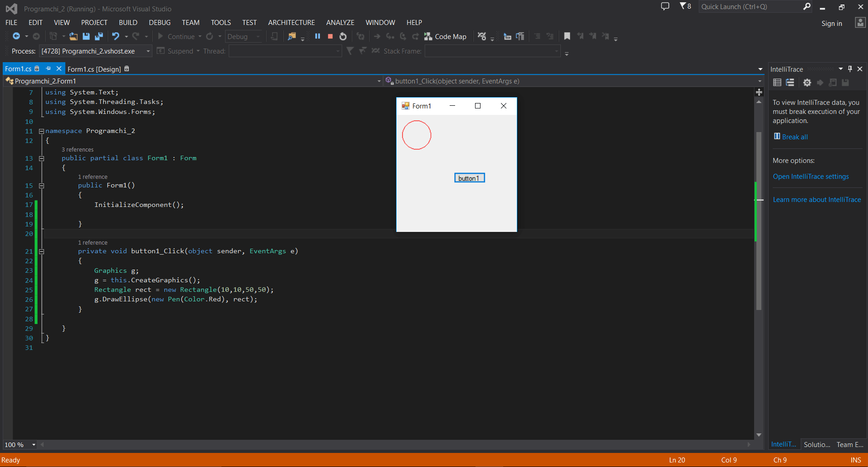
Task: Click the toolbar icon right of Code Map
Action: (482, 36)
